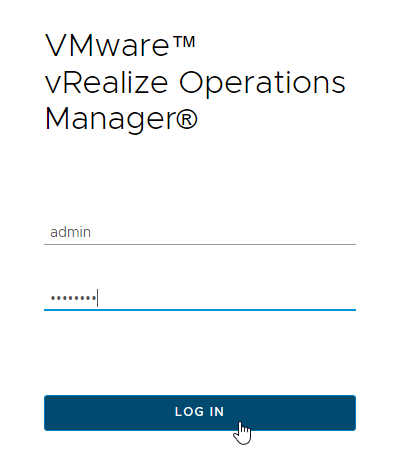Click the word vRealize in the heading
The width and height of the screenshot is (396, 460).
pos(106,82)
